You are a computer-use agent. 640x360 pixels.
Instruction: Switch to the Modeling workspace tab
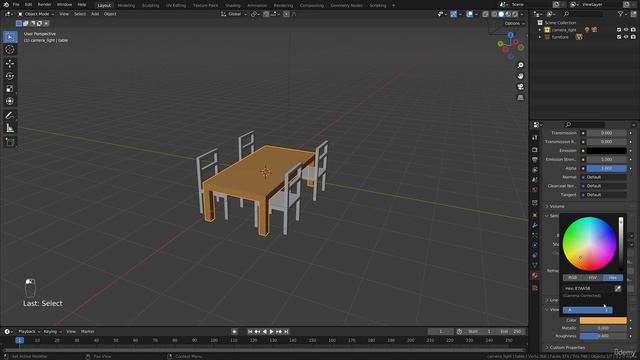[x=126, y=6]
